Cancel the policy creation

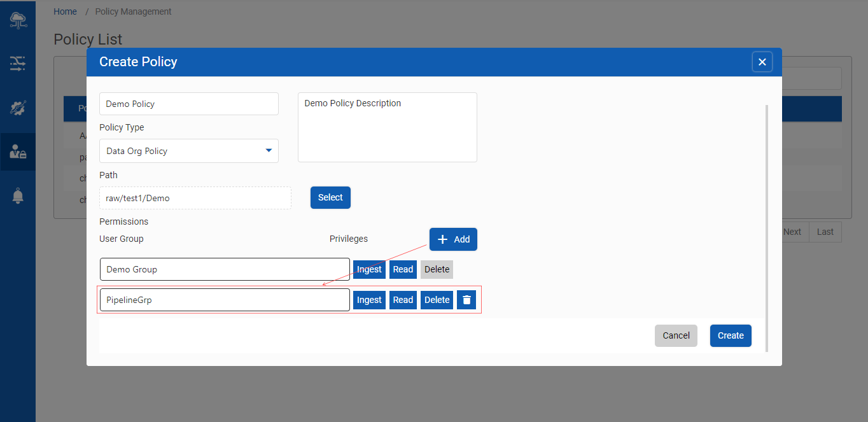coord(676,335)
